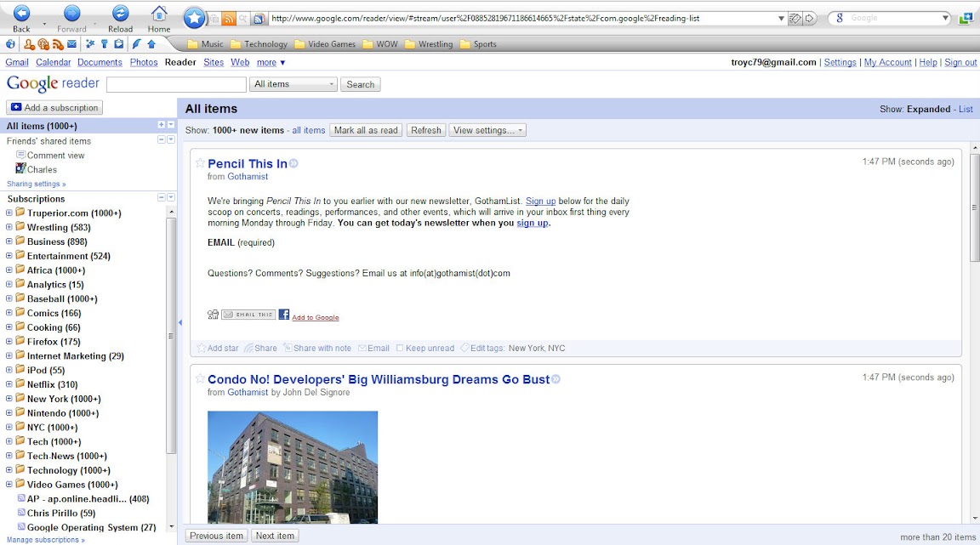This screenshot has height=545, width=980.
Task: Show all items instead of new items
Action: 309,130
